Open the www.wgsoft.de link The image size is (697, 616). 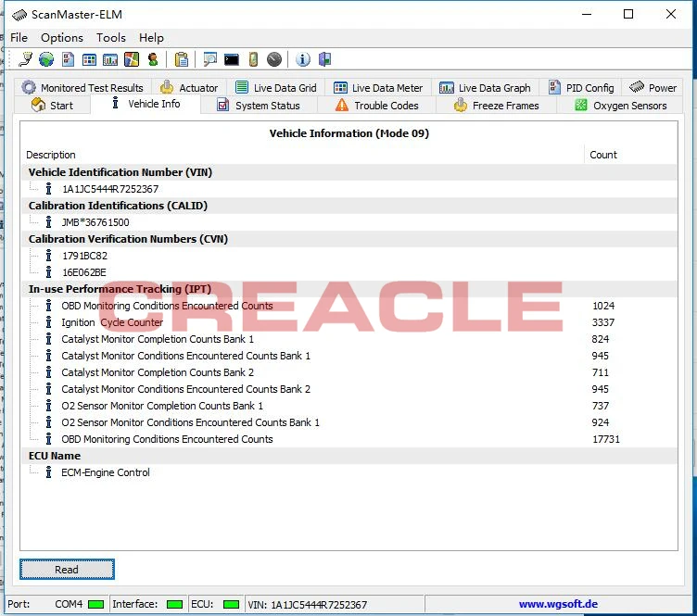558,604
